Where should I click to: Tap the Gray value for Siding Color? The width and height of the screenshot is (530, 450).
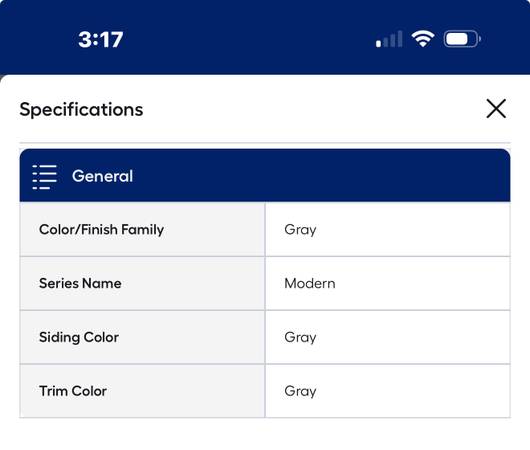tap(300, 337)
